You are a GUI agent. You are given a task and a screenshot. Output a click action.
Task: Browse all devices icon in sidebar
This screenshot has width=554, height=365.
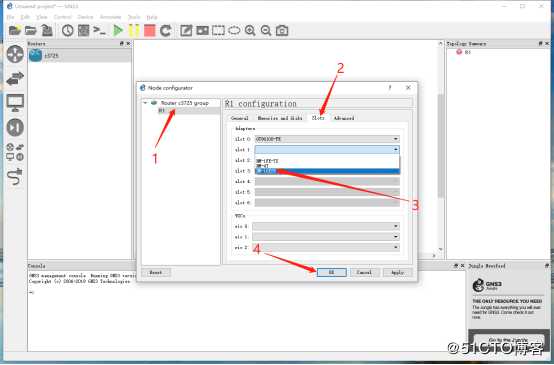tap(15, 152)
